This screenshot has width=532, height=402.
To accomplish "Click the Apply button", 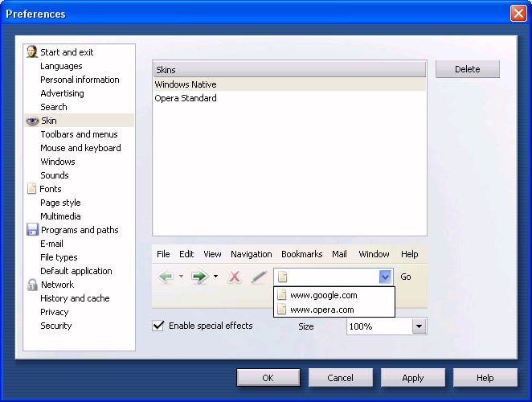I will coord(412,378).
